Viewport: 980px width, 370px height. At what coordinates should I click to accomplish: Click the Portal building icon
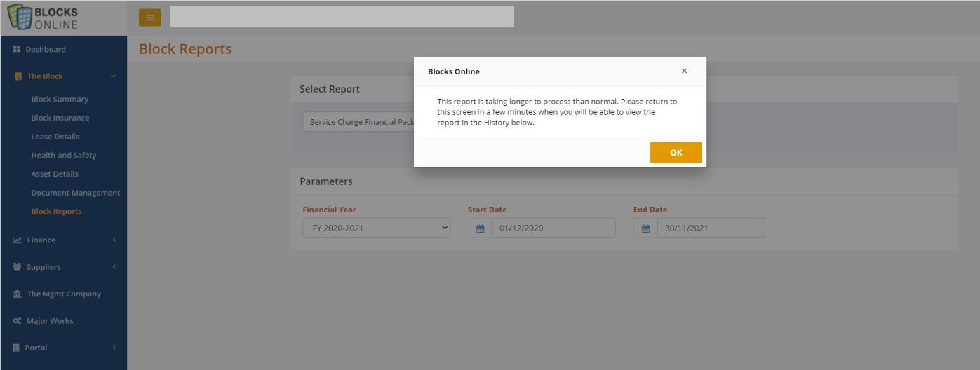16,348
